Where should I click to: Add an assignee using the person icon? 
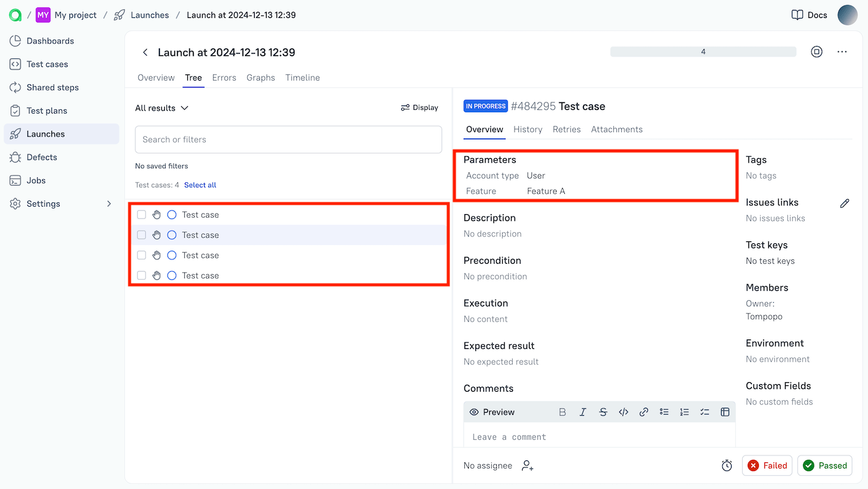pyautogui.click(x=526, y=465)
